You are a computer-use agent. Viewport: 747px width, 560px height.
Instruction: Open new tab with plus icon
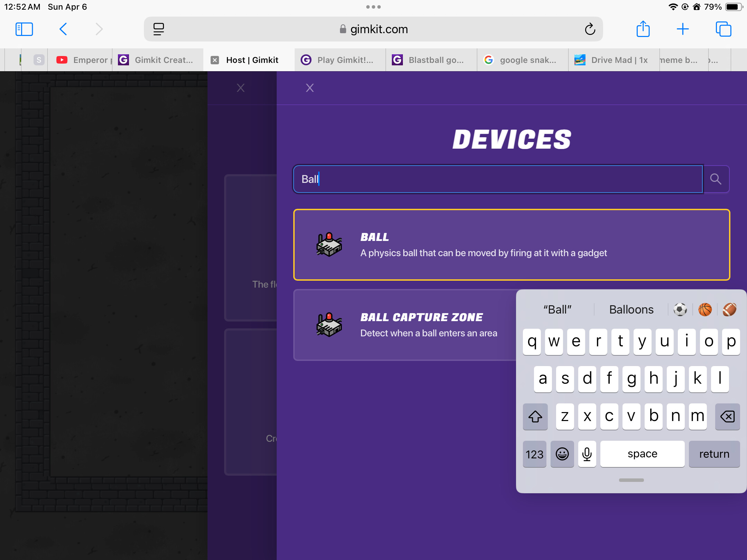[682, 29]
